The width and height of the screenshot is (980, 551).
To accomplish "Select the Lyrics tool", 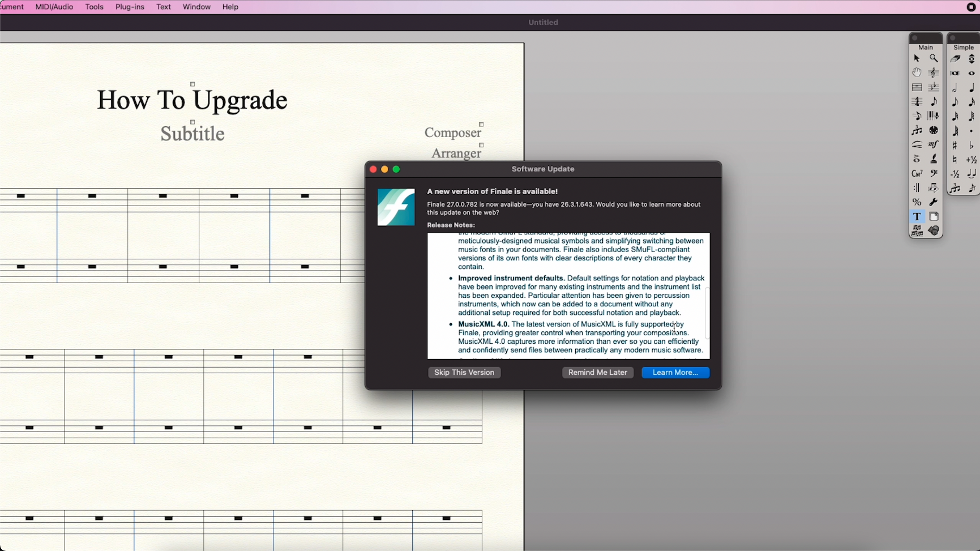I will (934, 159).
